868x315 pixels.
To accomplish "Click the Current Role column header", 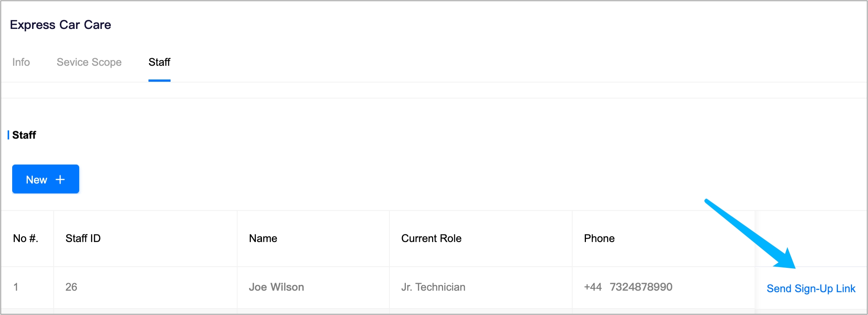I will 431,239.
